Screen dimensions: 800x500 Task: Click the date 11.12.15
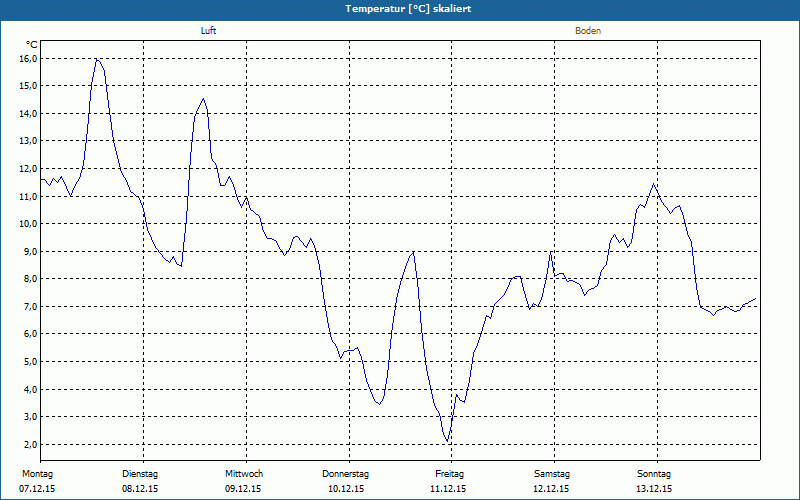click(448, 489)
